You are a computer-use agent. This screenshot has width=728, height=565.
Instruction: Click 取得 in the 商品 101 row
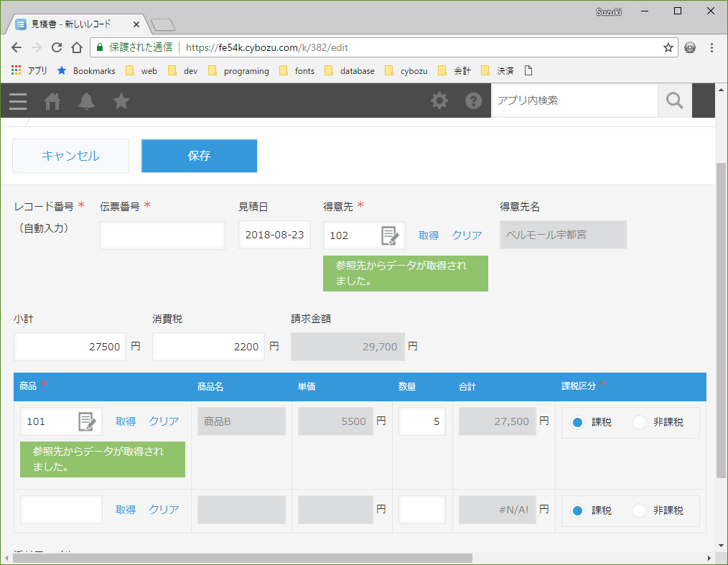click(x=126, y=421)
